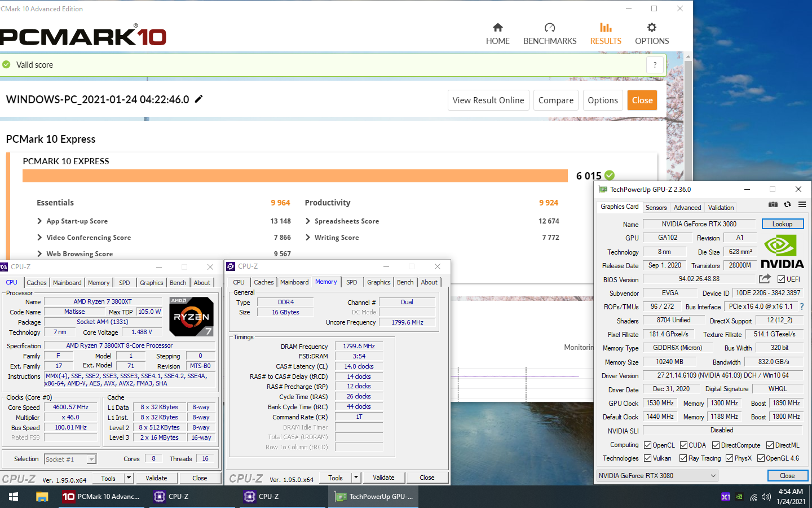The height and width of the screenshot is (508, 812).
Task: Open Caches tab in left CPU-Z
Action: pyautogui.click(x=37, y=283)
